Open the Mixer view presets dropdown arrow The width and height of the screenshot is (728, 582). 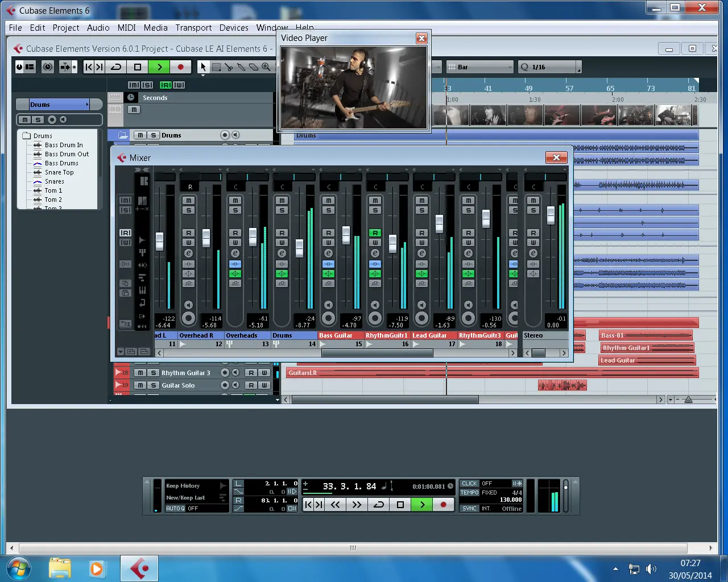click(x=120, y=352)
